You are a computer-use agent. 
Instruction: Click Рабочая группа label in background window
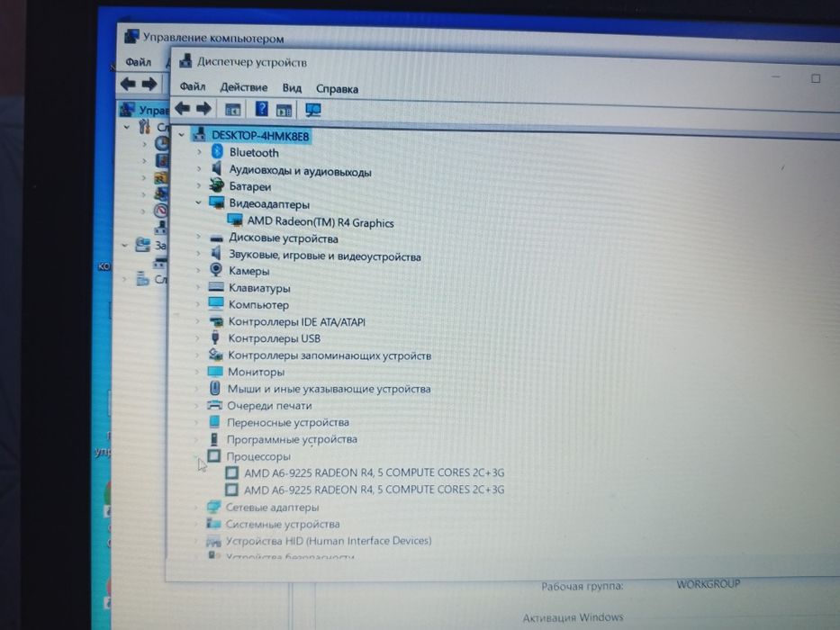point(583,586)
